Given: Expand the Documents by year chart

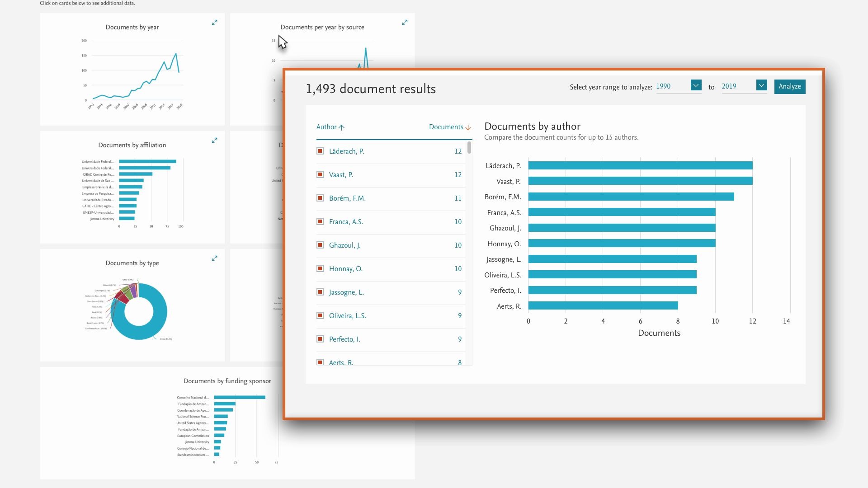Looking at the screenshot, I should click(x=214, y=23).
